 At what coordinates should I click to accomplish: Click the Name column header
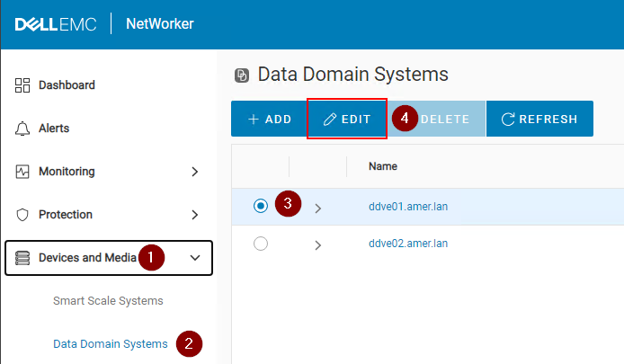click(x=383, y=166)
